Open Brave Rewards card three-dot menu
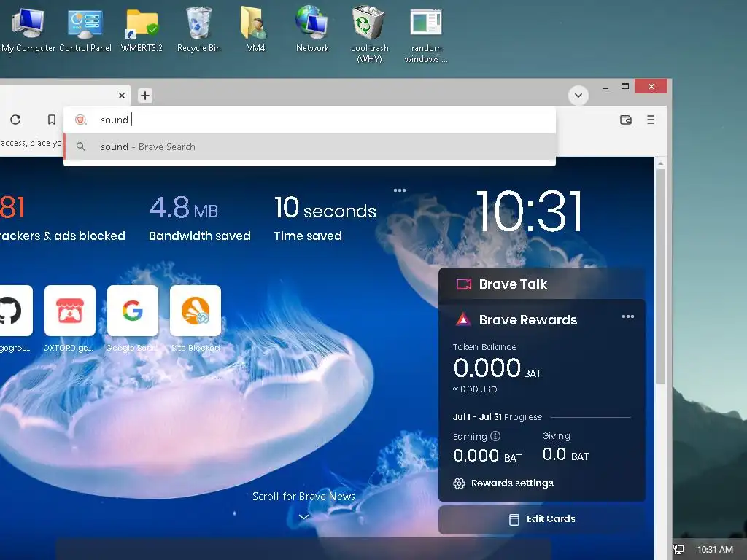Image resolution: width=747 pixels, height=560 pixels. [628, 316]
